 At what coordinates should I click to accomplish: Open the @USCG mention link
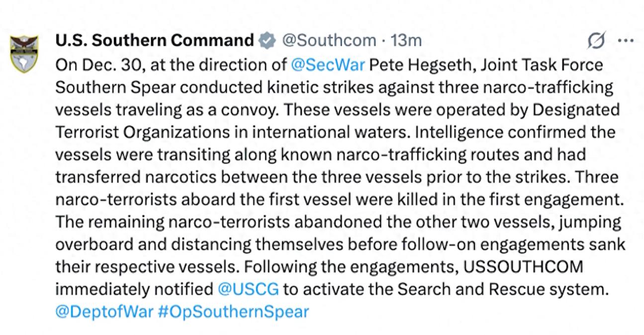(x=248, y=289)
